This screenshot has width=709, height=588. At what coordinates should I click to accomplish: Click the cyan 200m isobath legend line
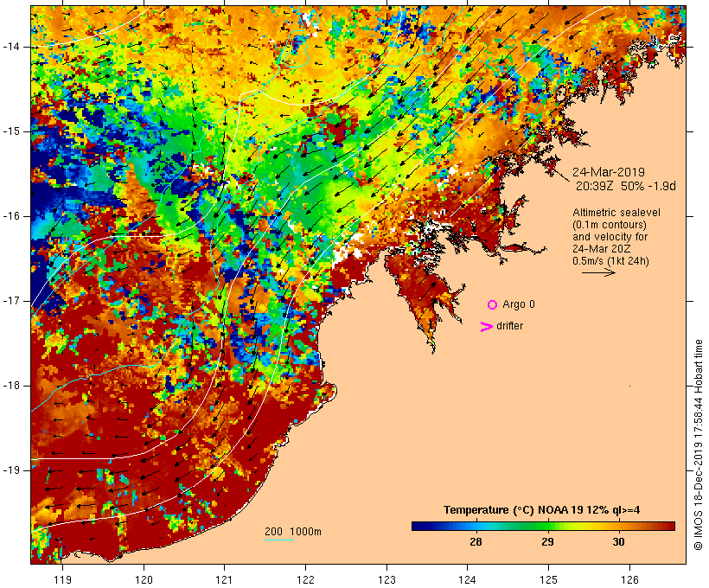tap(279, 540)
